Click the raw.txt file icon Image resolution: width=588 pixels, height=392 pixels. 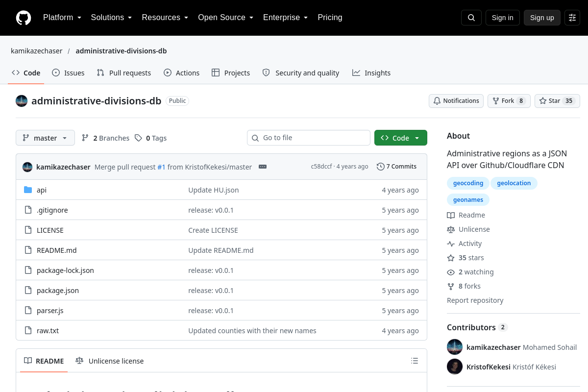coord(28,331)
